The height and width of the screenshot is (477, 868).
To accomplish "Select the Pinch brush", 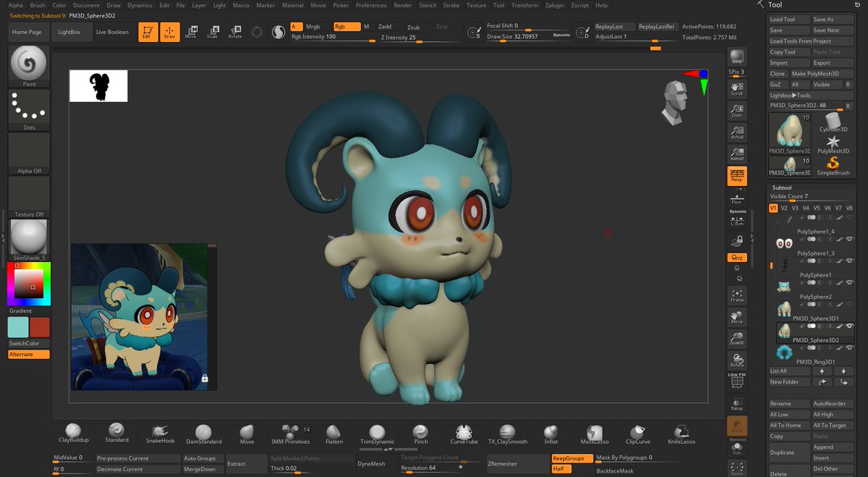I will [x=420, y=434].
